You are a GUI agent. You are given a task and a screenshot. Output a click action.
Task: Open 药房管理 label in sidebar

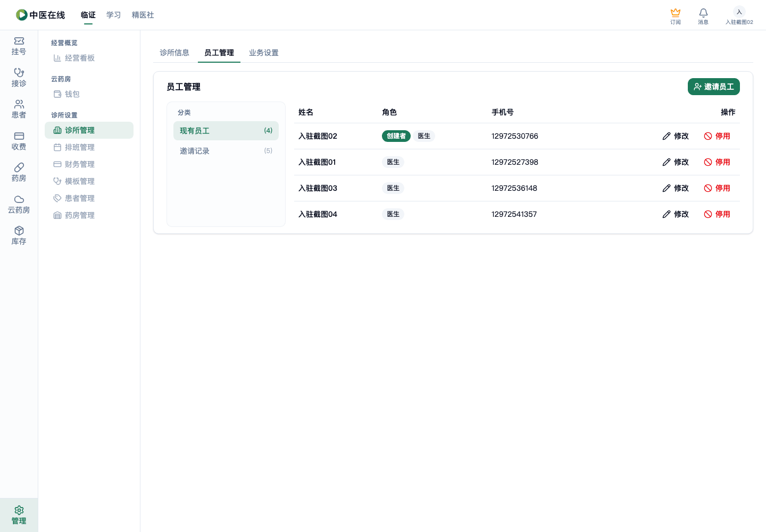coord(80,215)
